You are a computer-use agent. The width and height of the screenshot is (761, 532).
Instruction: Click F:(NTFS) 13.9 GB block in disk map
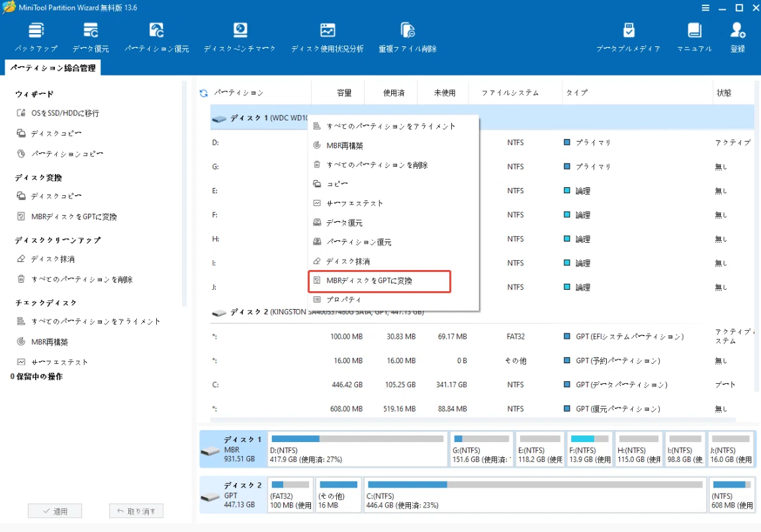[x=590, y=449]
